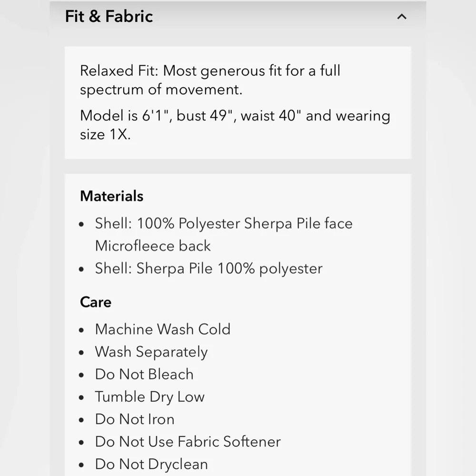Click the Microfleece back text line
476x476 pixels.
153,246
